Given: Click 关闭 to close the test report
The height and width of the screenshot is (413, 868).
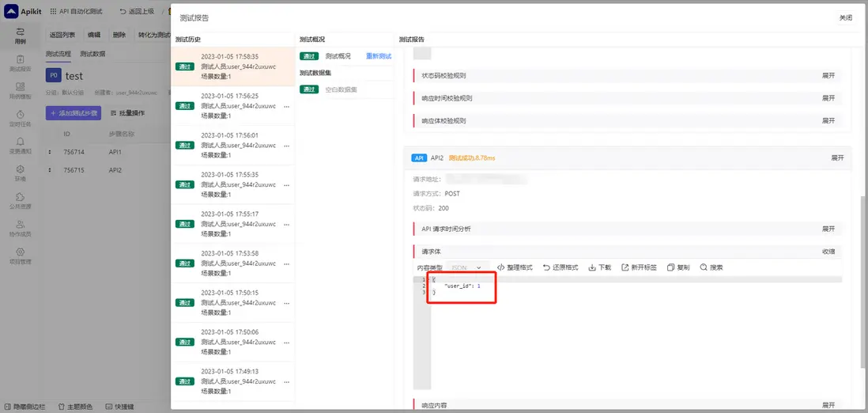Looking at the screenshot, I should [845, 17].
